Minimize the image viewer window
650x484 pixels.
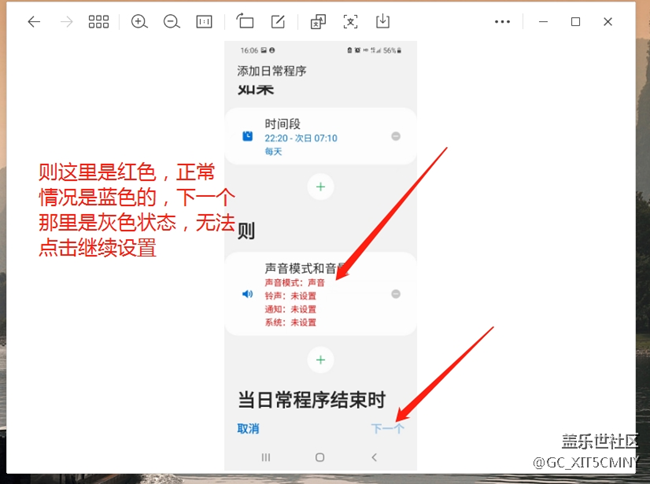coord(543,22)
